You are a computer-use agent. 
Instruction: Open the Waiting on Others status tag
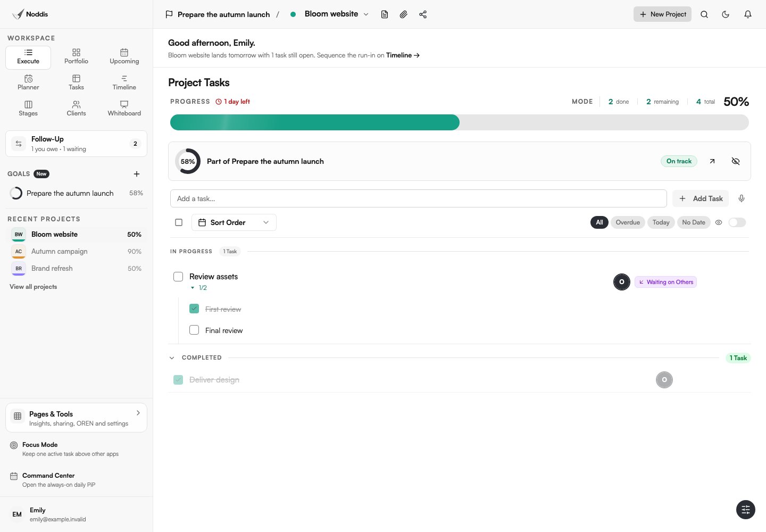click(665, 282)
